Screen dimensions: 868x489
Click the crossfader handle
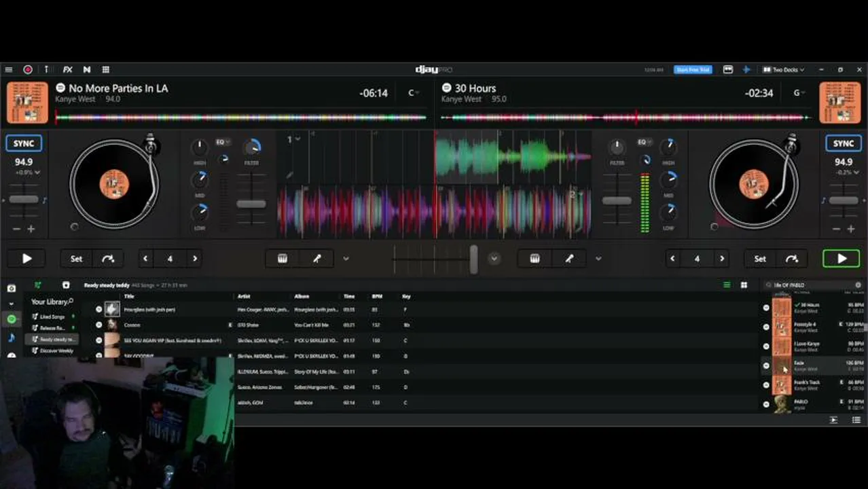(x=473, y=259)
